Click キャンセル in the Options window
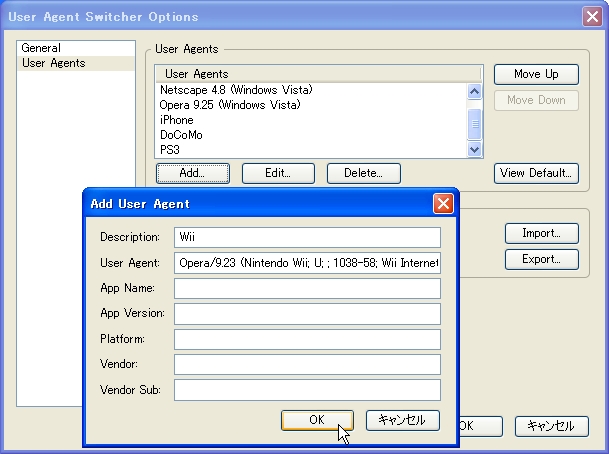Screen dimensions: 609x454 coord(552,426)
